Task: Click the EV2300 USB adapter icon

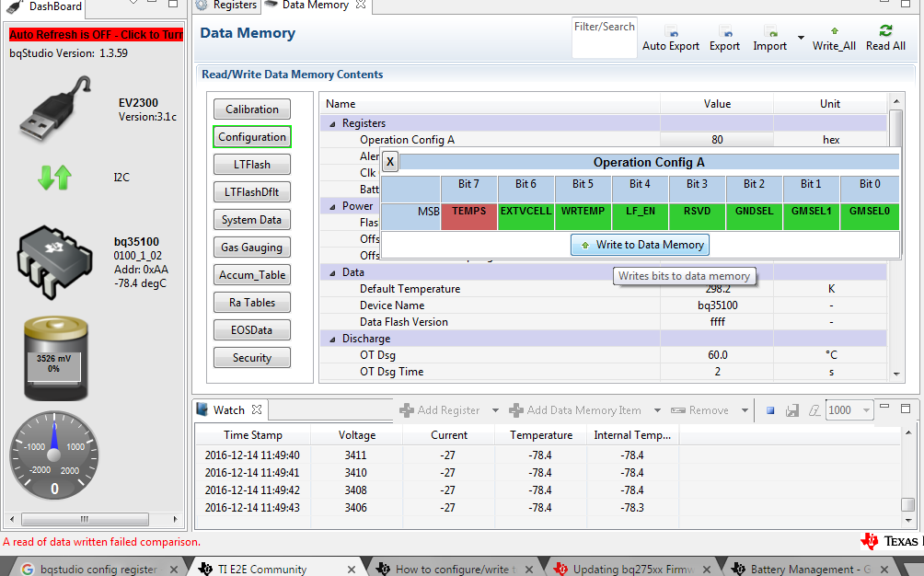Action: click(54, 109)
